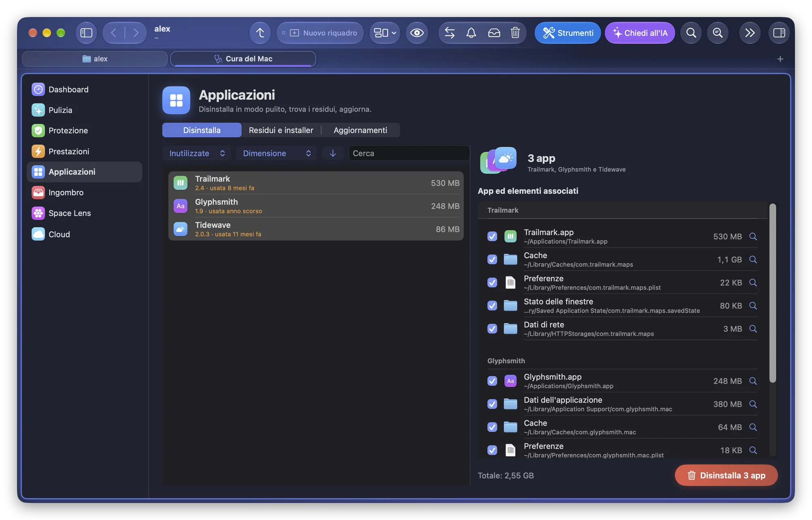
Task: Click the trash icon in the toolbar
Action: pyautogui.click(x=515, y=33)
